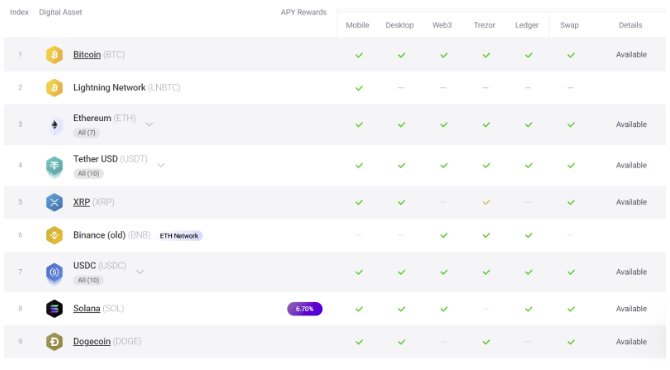Screen dimensions: 670x370
Task: Click the Index column header
Action: point(19,12)
